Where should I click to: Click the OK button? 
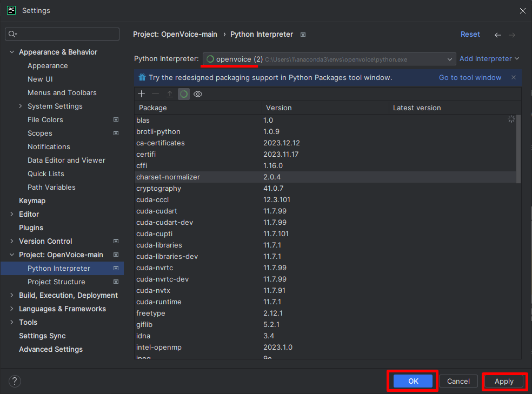coord(413,381)
